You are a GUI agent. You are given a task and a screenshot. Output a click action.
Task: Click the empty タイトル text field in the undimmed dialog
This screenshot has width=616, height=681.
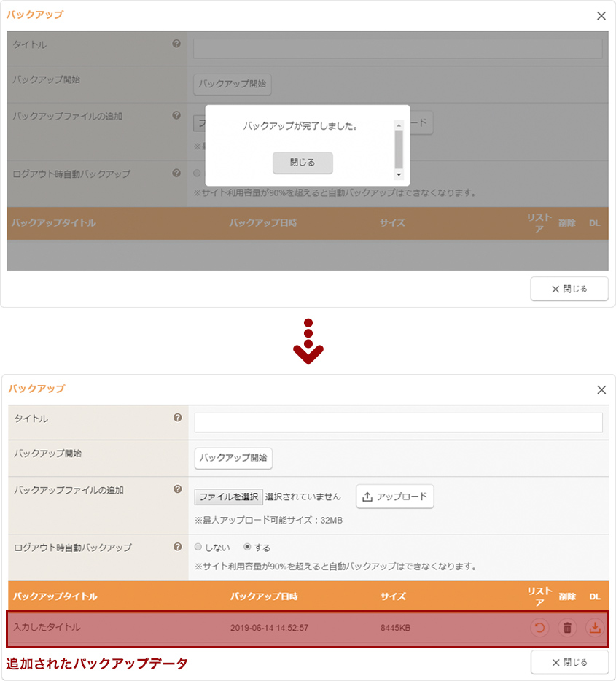click(x=398, y=423)
